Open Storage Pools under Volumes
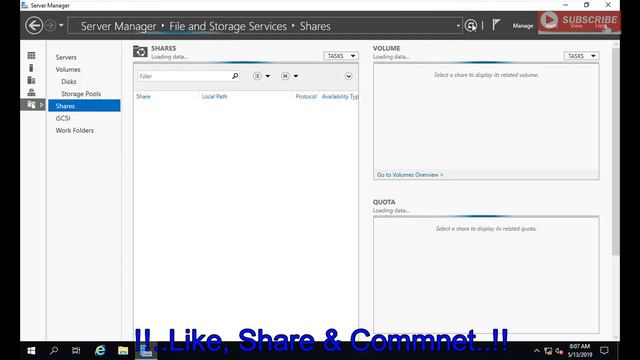The width and height of the screenshot is (640, 360). coord(81,94)
